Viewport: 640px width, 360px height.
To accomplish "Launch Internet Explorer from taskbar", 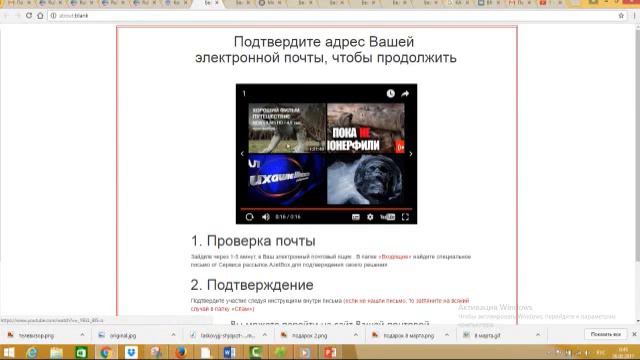I will (x=31, y=352).
